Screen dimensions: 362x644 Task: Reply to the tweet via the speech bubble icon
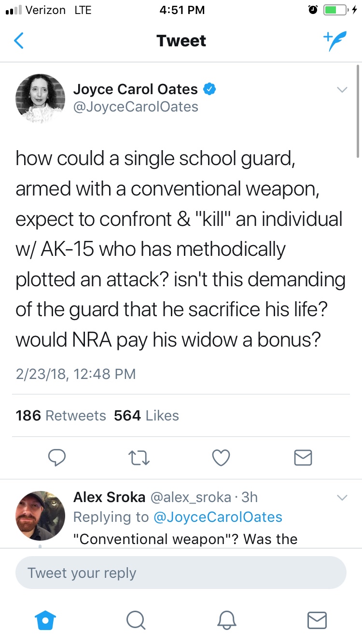(x=57, y=457)
